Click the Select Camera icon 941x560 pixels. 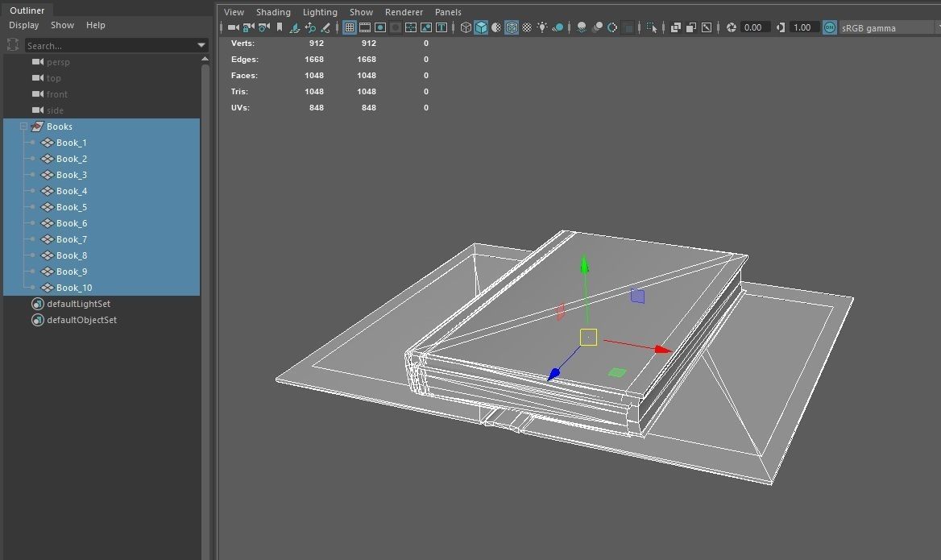click(x=234, y=27)
